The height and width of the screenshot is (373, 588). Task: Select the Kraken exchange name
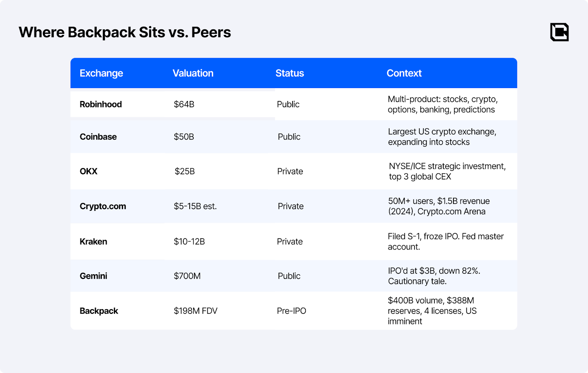click(93, 242)
